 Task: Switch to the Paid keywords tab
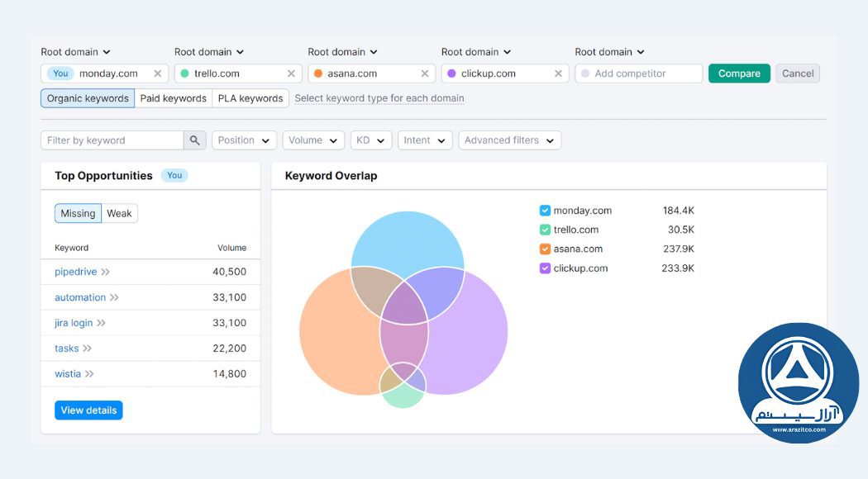pos(174,97)
